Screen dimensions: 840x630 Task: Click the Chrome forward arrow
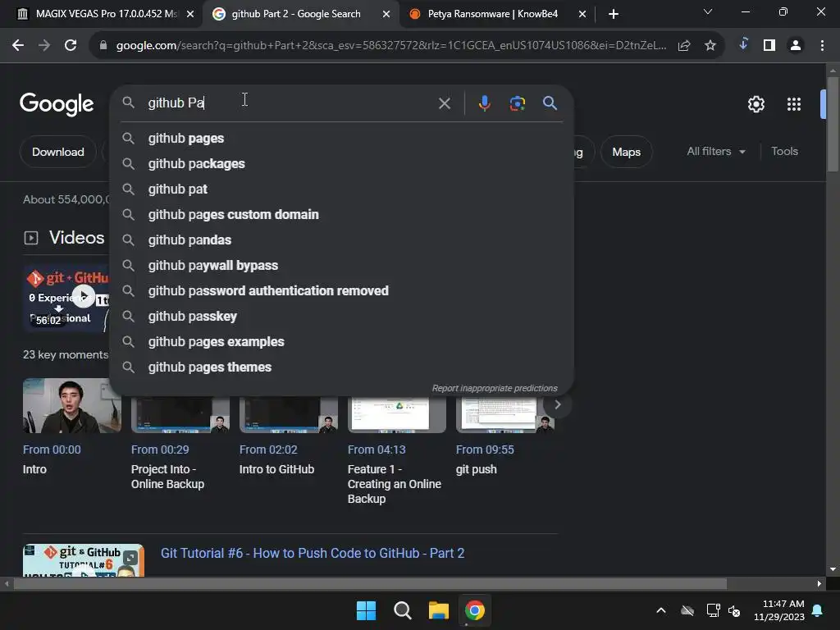click(x=44, y=46)
